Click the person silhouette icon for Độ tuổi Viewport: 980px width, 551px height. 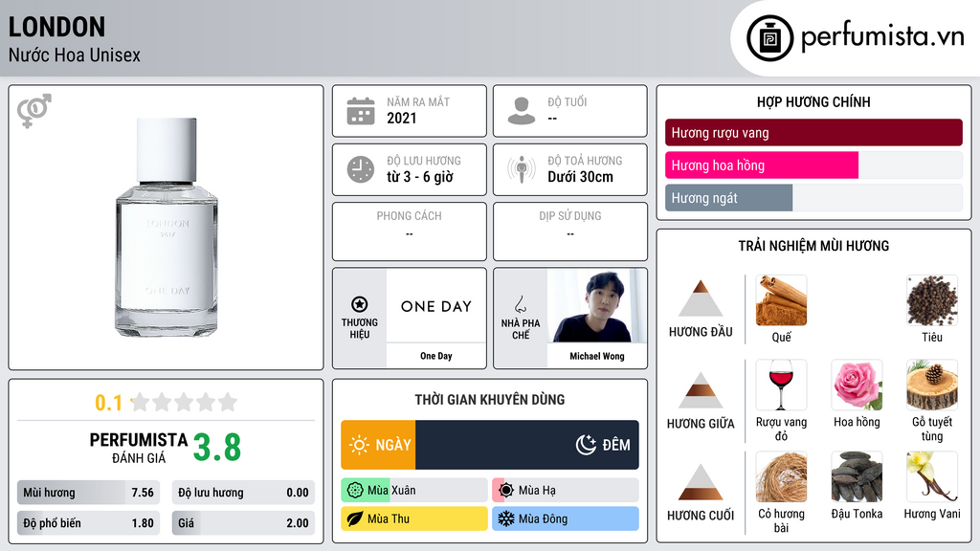(522, 111)
